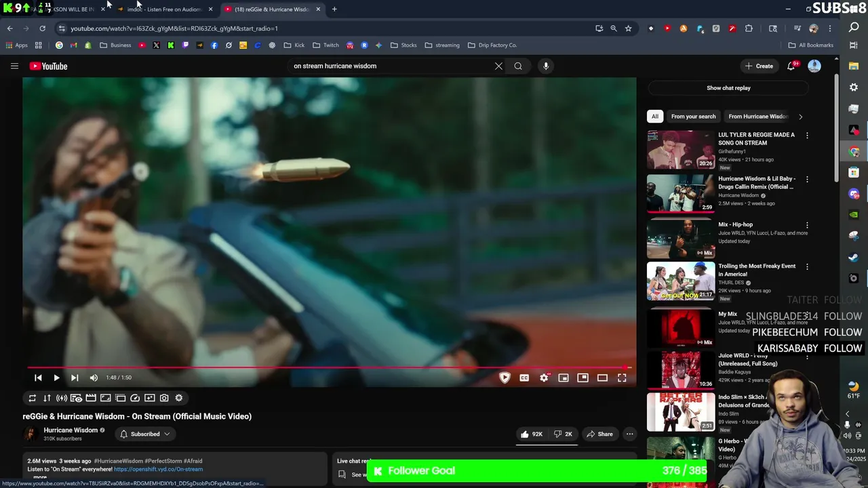Image resolution: width=868 pixels, height=488 pixels.
Task: Open the Twitch bookmarks folder
Action: coord(326,45)
